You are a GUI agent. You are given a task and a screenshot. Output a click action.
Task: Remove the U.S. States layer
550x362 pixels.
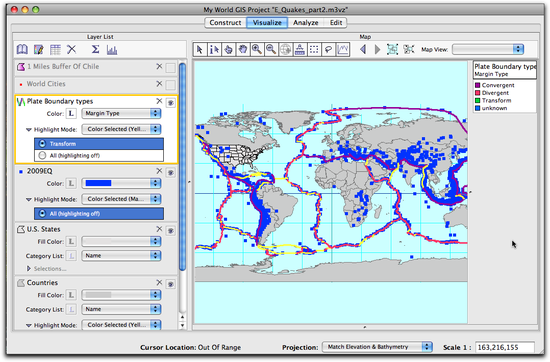(159, 229)
